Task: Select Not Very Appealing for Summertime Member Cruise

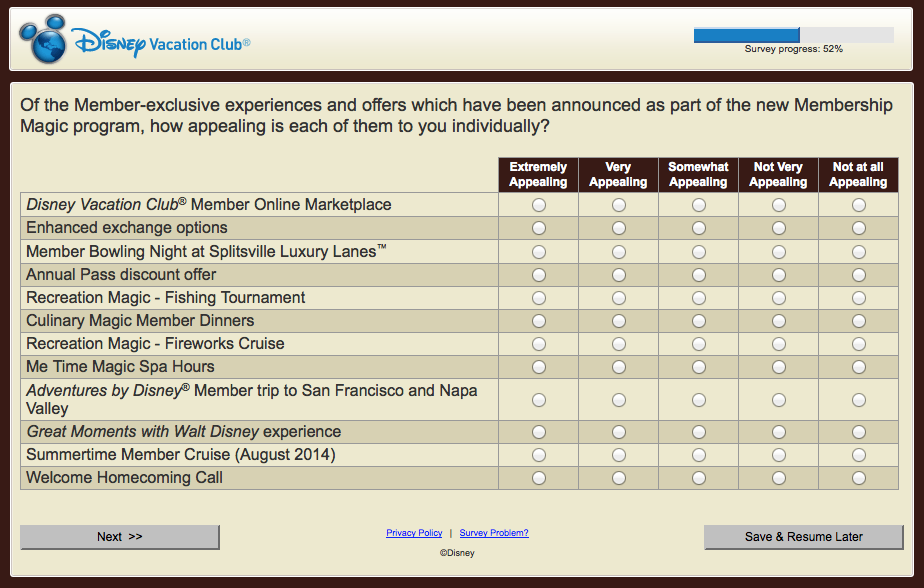Action: [x=778, y=455]
